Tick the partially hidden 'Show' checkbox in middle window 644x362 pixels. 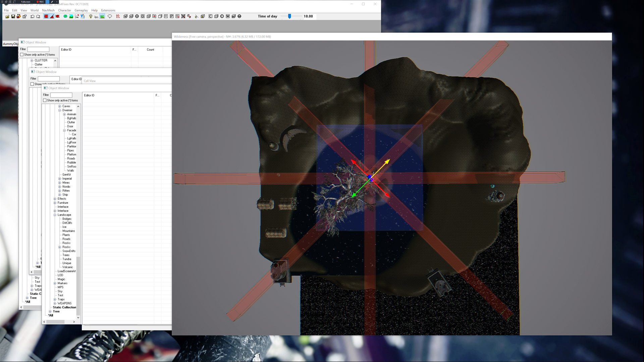click(x=32, y=84)
